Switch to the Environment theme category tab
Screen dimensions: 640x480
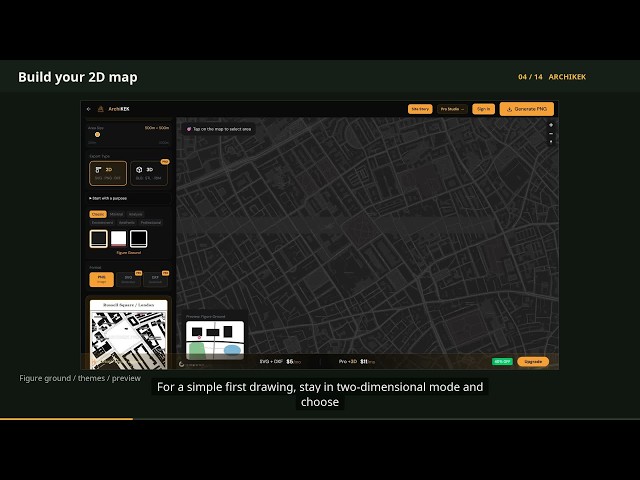(102, 222)
